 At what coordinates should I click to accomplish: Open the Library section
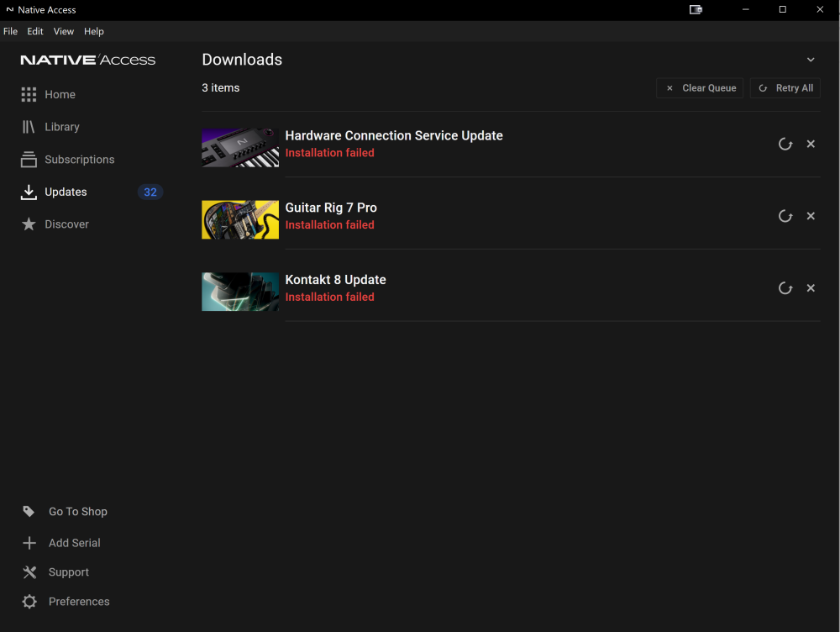point(62,127)
